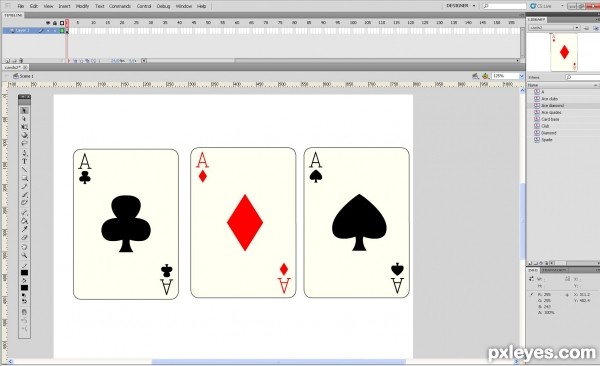Select the Subselection tool
The height and width of the screenshot is (366, 600).
(24, 119)
